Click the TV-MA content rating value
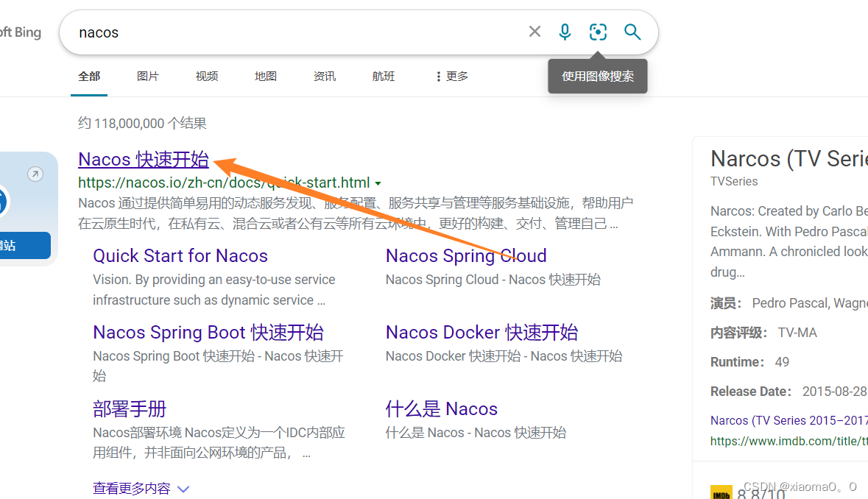The height and width of the screenshot is (499, 868). tap(797, 333)
